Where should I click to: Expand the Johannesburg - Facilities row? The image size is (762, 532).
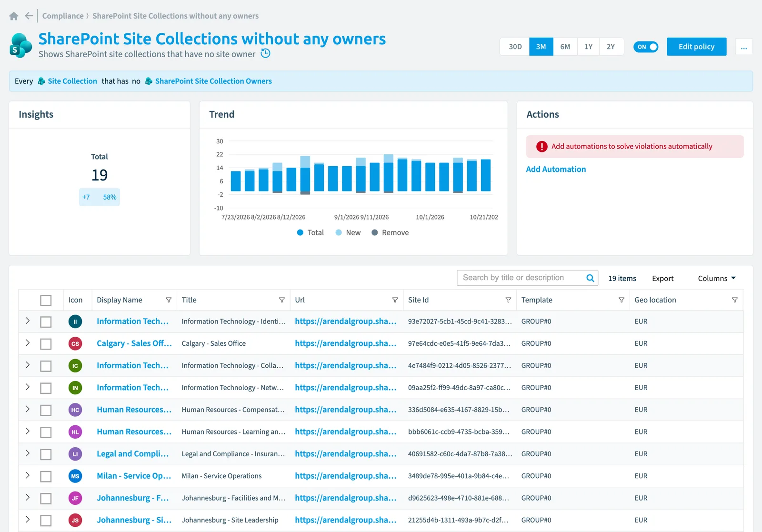28,497
